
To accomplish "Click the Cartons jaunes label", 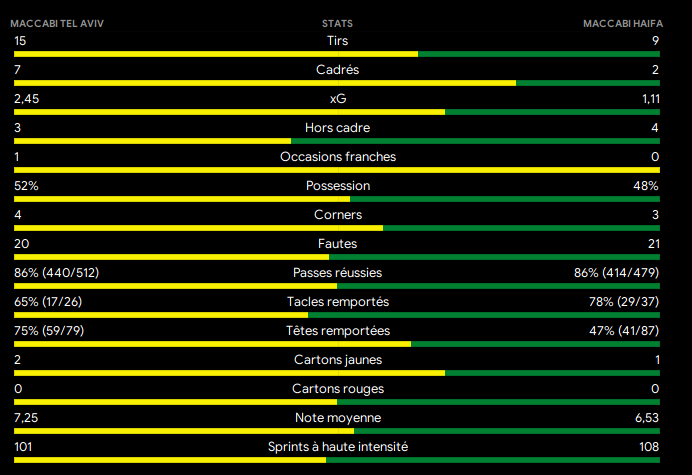I will pyautogui.click(x=337, y=360).
